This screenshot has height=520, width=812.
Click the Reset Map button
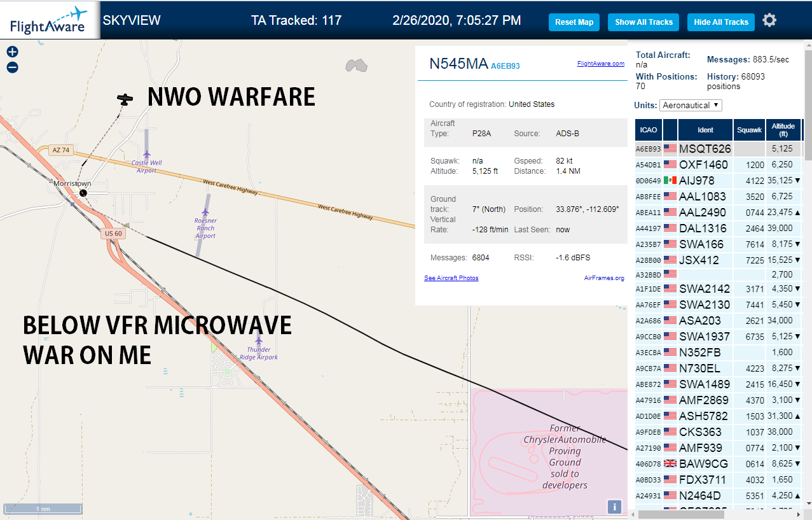click(x=574, y=22)
